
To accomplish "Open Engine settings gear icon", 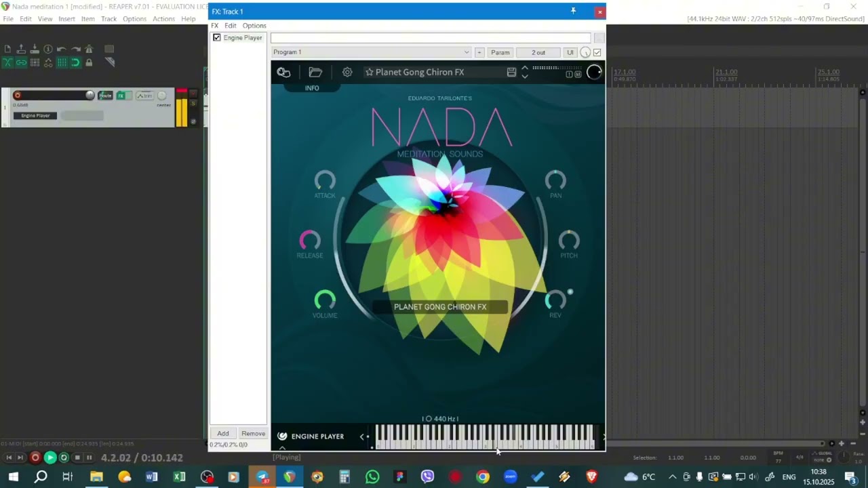I will (x=347, y=73).
